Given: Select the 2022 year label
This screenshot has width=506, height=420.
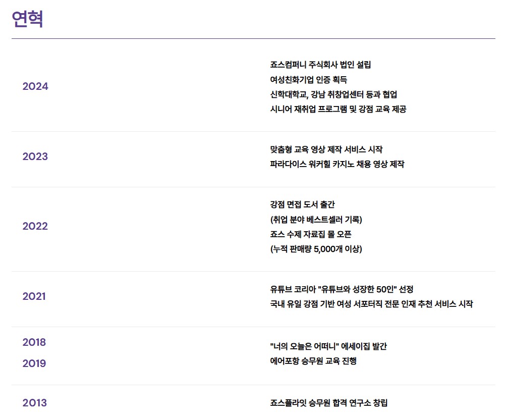Looking at the screenshot, I should tap(35, 226).
